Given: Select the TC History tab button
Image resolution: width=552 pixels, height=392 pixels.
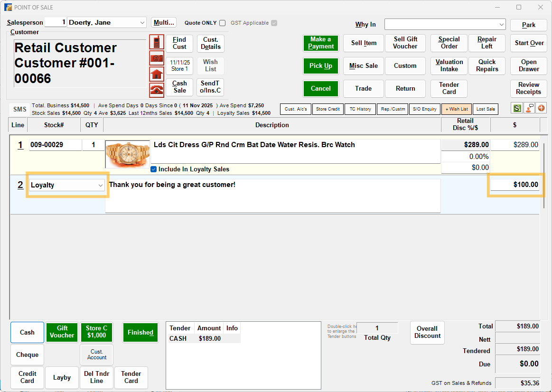Looking at the screenshot, I should [360, 109].
